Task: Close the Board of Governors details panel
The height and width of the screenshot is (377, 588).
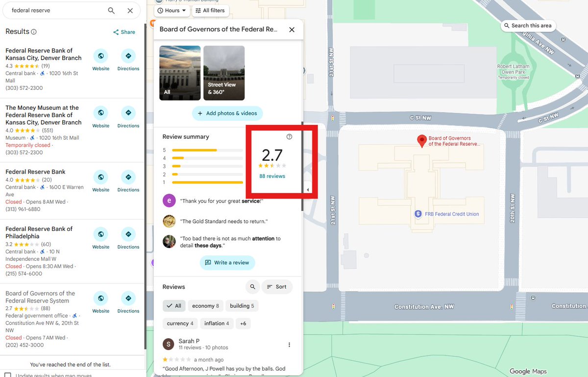Action: (292, 29)
